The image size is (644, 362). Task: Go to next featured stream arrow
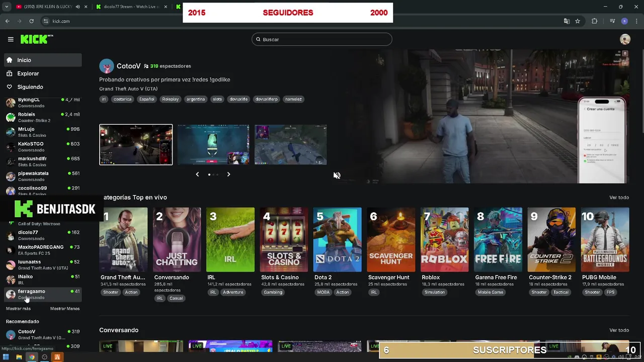(x=228, y=174)
